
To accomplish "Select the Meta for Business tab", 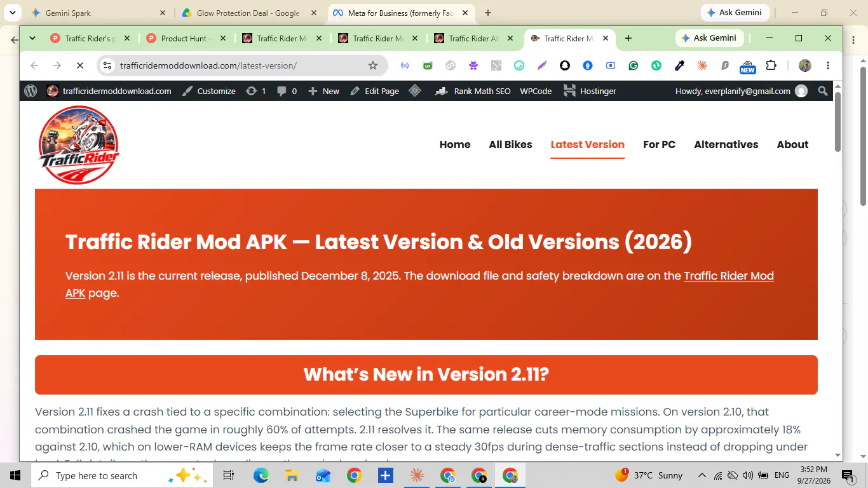I will (400, 13).
